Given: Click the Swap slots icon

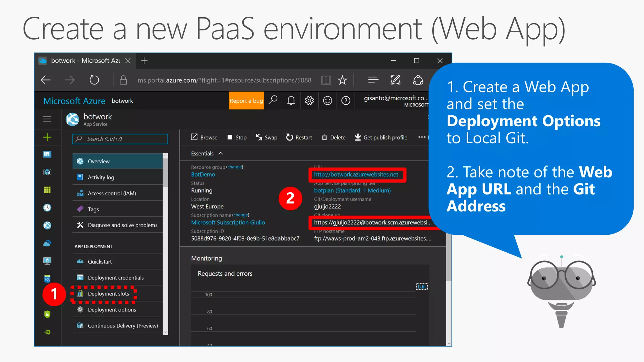Looking at the screenshot, I should coord(259,137).
